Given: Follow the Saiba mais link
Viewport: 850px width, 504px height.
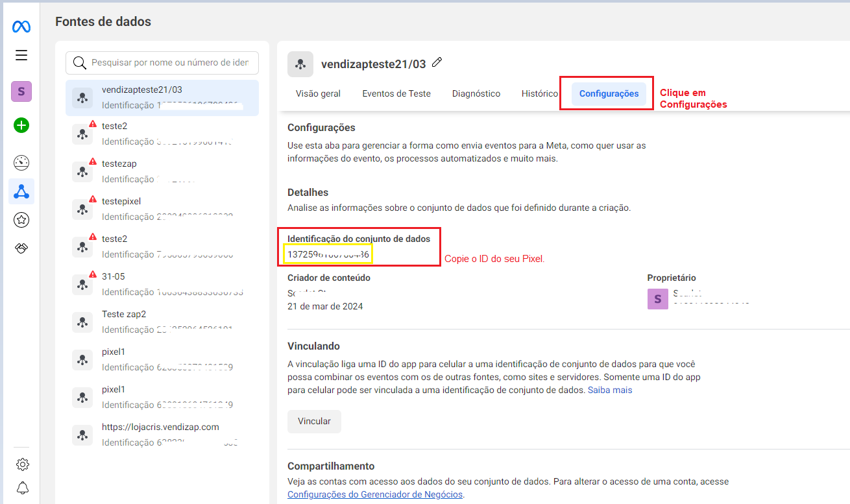Looking at the screenshot, I should click(x=609, y=390).
